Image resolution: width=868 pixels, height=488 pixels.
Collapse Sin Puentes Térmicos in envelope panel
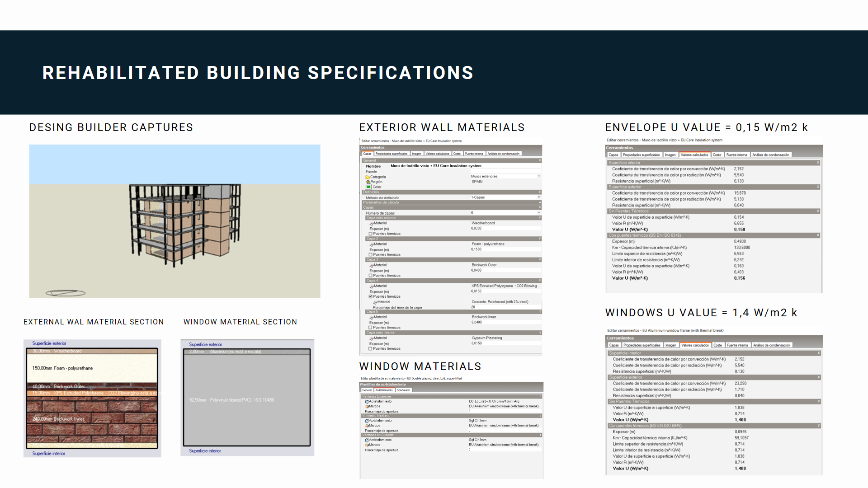pyautogui.click(x=818, y=211)
